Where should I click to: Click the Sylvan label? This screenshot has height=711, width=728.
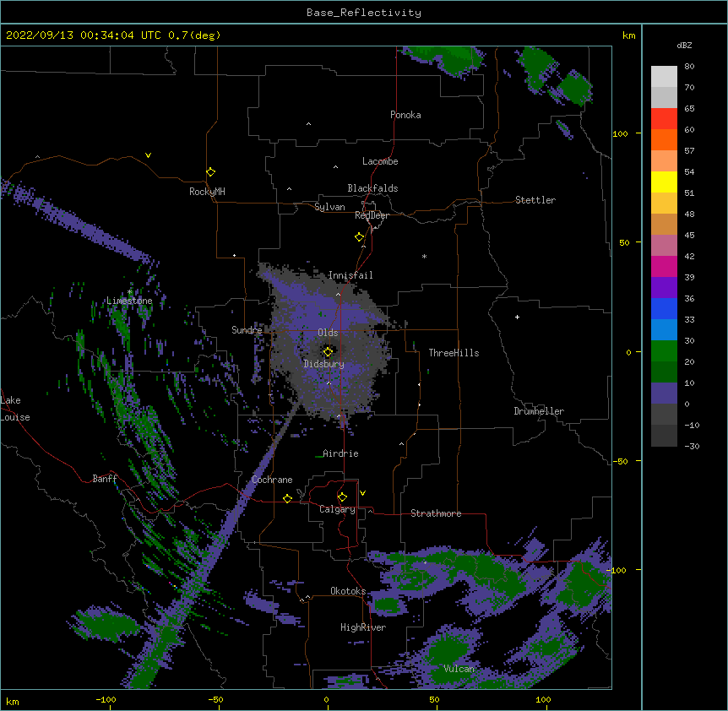329,207
